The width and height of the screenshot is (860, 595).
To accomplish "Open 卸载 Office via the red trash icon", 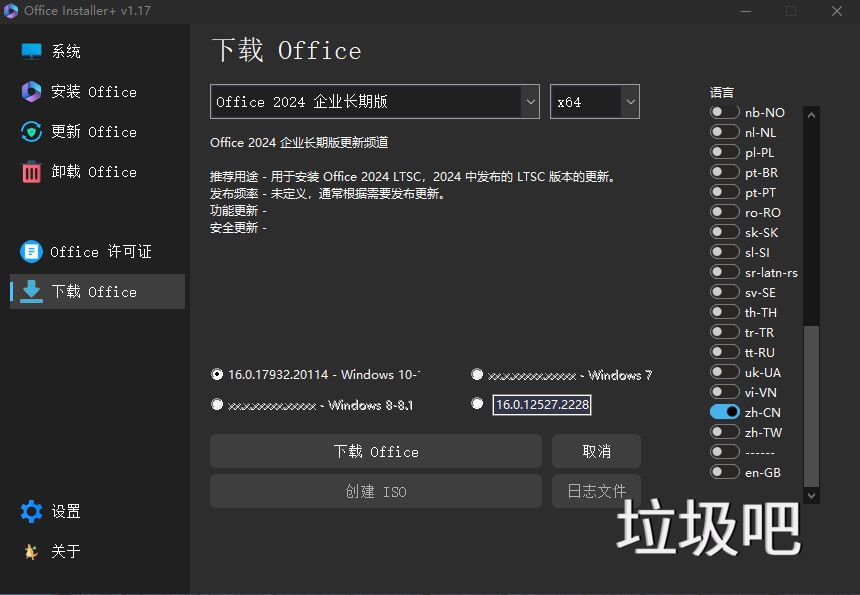I will pos(29,171).
